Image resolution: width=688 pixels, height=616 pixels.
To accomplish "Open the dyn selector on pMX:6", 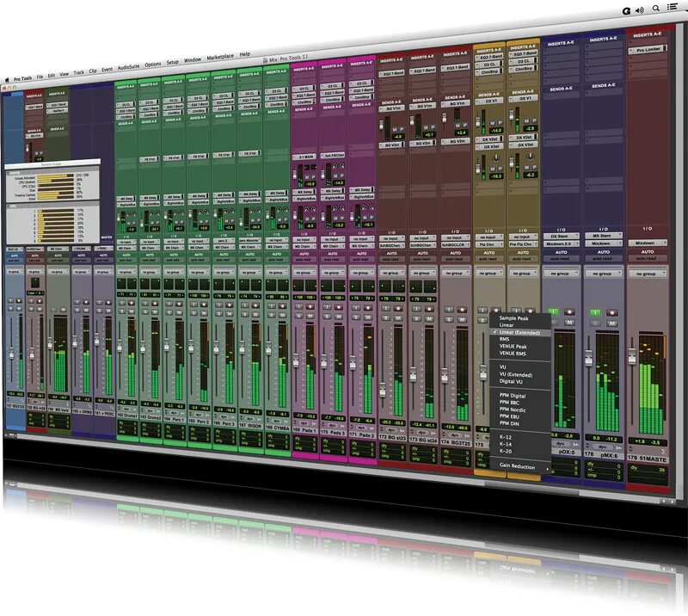I will click(x=603, y=447).
